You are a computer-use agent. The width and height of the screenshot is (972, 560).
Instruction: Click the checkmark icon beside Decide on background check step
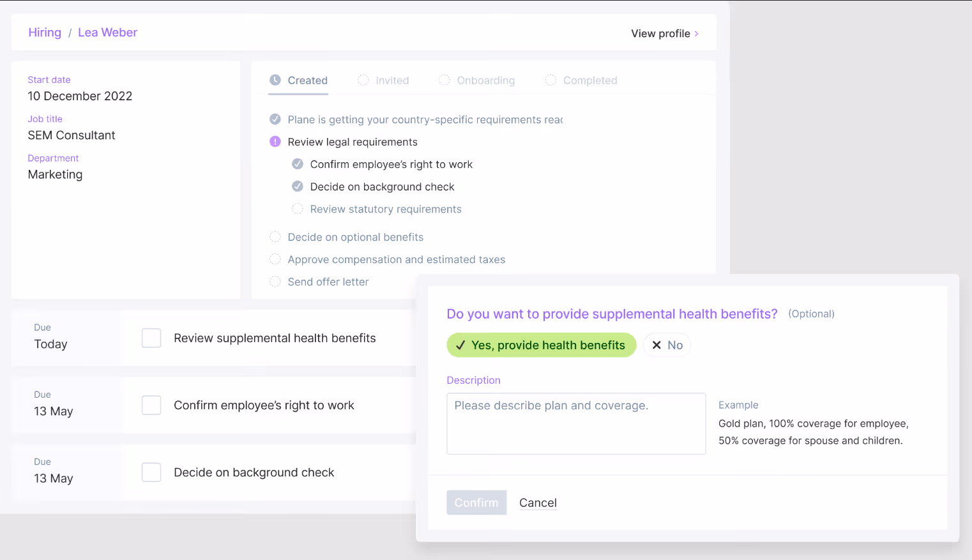[298, 186]
